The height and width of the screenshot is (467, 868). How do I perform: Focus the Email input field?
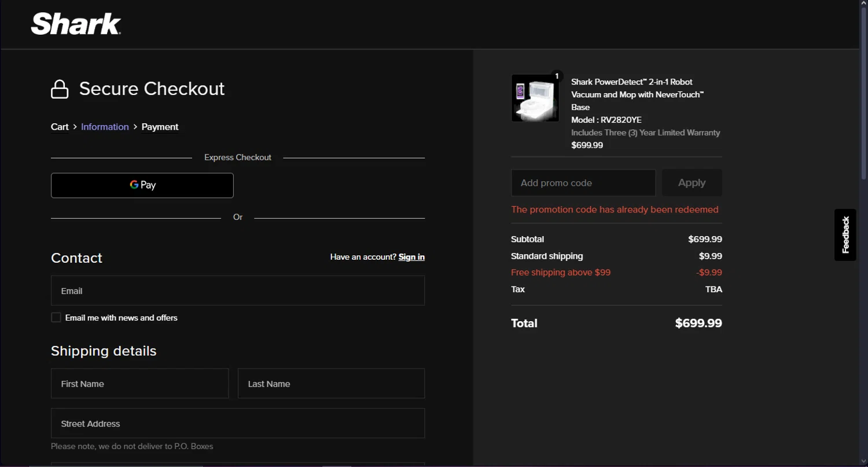click(238, 291)
